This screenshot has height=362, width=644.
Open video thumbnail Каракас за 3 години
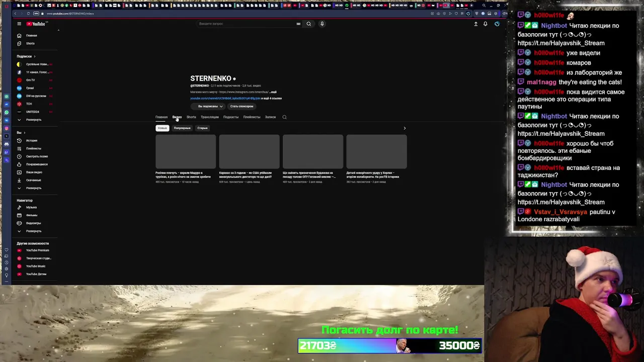point(250,152)
